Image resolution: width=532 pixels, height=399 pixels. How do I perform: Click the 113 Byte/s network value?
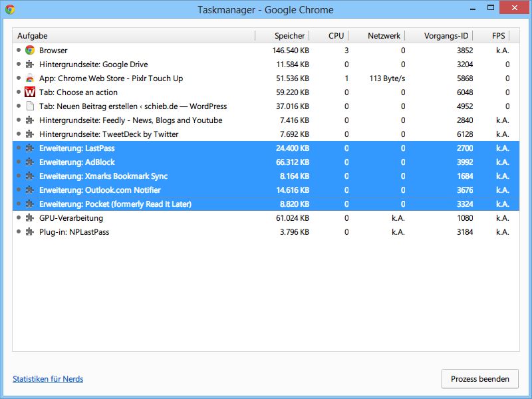click(387, 78)
